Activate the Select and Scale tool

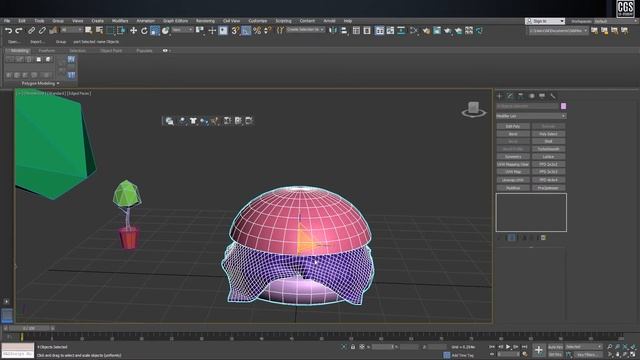[x=155, y=31]
